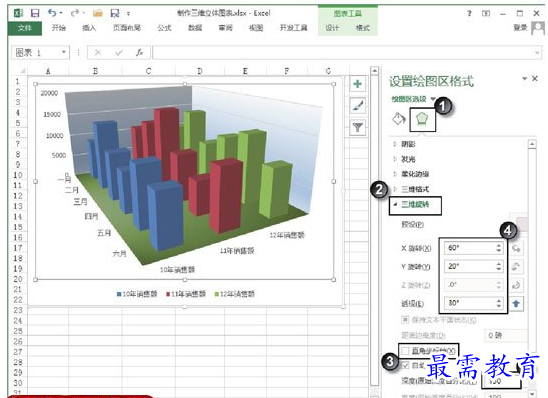Image resolution: width=548 pixels, height=398 pixels.
Task: Open Chart Elements plus button
Action: [x=358, y=84]
